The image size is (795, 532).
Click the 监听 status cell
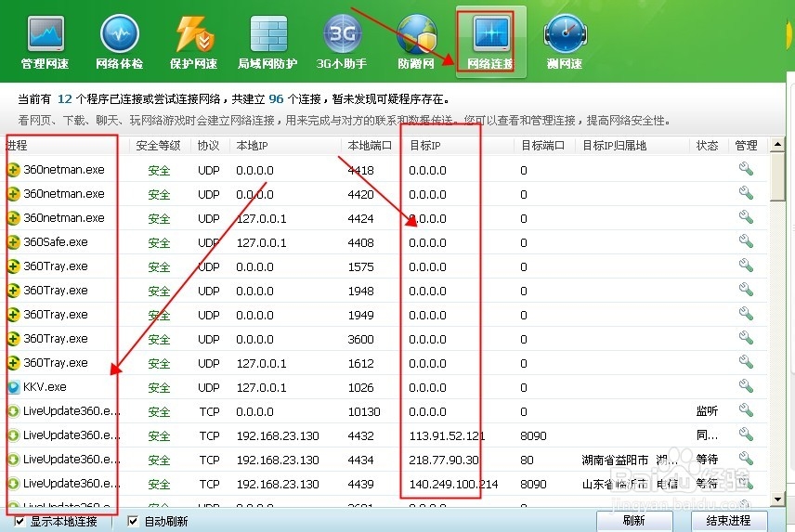click(x=707, y=411)
